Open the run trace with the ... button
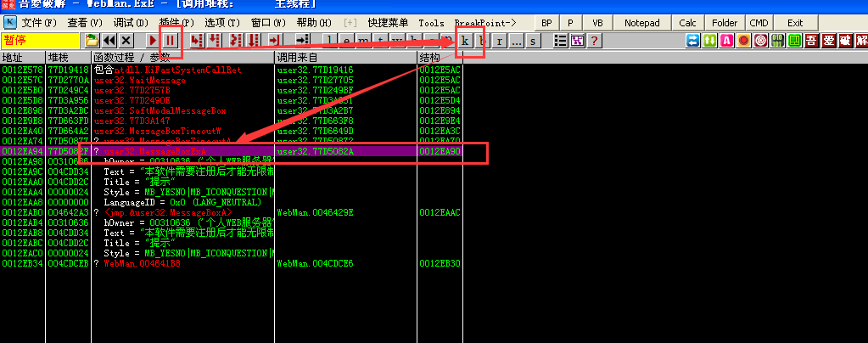Viewport: 868px width, 343px height. [516, 41]
